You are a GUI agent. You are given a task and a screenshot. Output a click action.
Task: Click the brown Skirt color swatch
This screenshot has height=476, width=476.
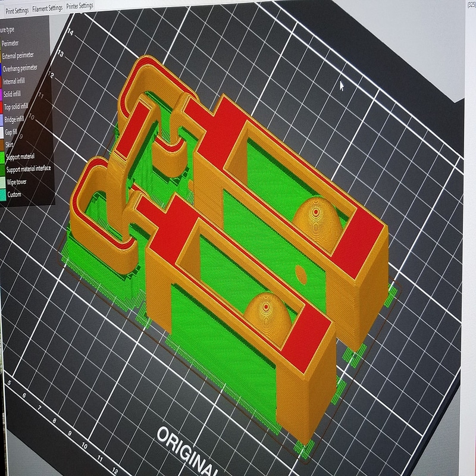pos(2,145)
